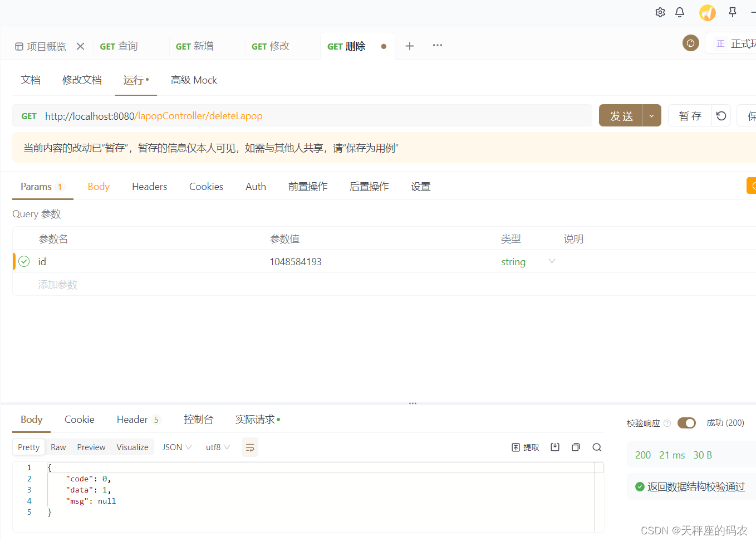Click the 提取 extract button
Viewport: 756px width, 541px height.
[526, 447]
